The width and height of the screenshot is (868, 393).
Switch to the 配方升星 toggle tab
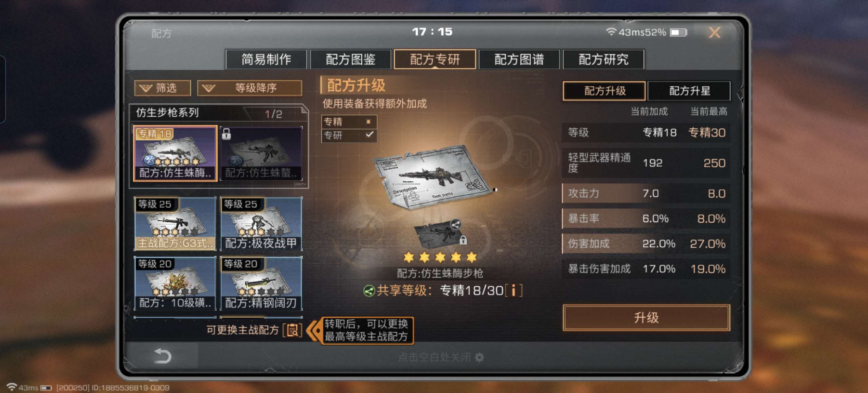coord(689,91)
